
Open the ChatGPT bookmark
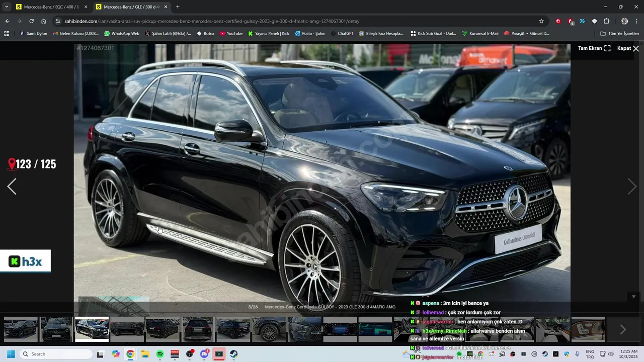(342, 34)
